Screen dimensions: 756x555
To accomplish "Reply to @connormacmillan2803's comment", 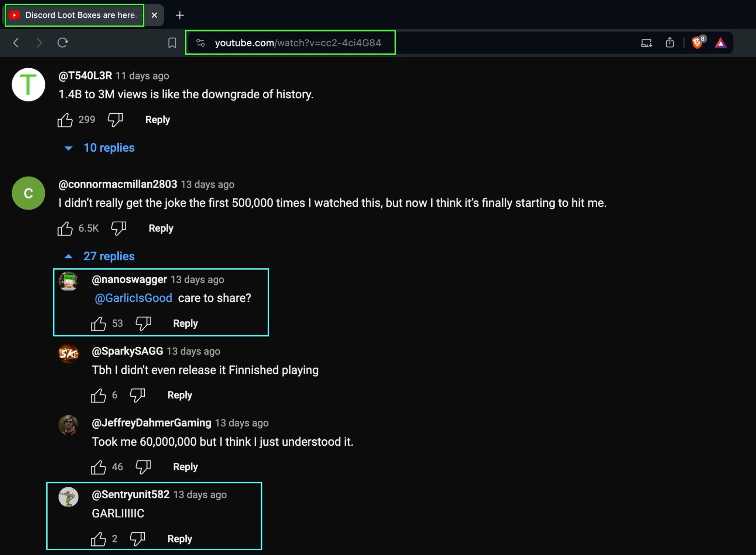I will pyautogui.click(x=161, y=228).
